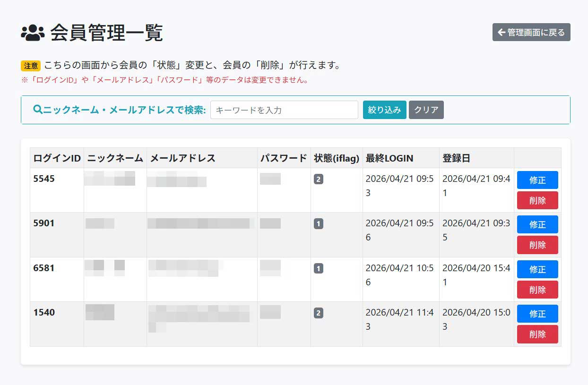Delete member 1540 via 削除
The height and width of the screenshot is (385, 588).
click(537, 334)
